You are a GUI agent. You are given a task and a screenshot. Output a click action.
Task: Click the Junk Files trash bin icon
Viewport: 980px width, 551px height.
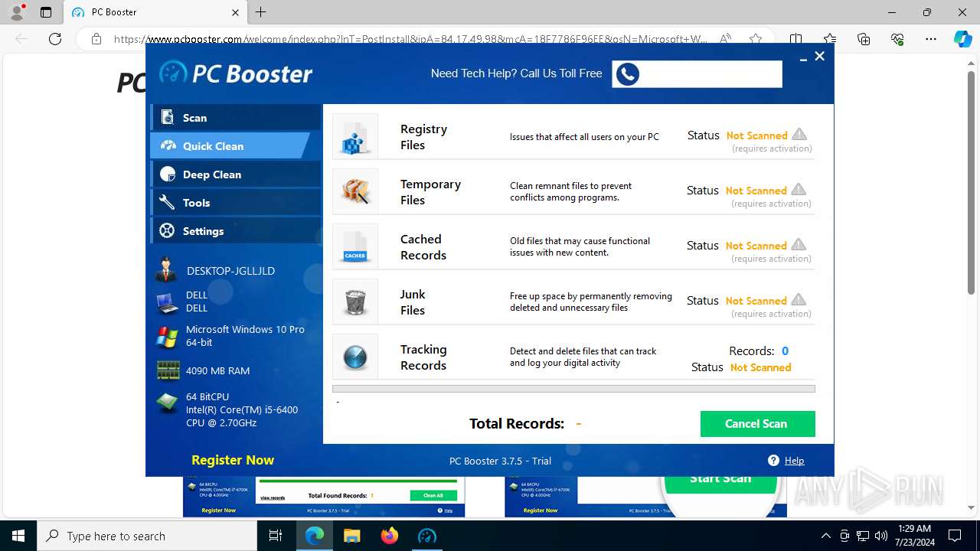355,302
